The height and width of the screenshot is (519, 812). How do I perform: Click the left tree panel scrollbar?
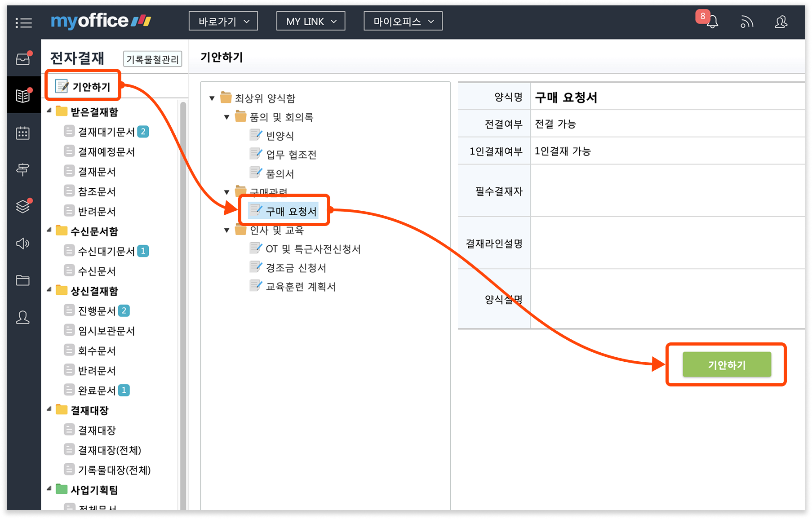tap(183, 306)
